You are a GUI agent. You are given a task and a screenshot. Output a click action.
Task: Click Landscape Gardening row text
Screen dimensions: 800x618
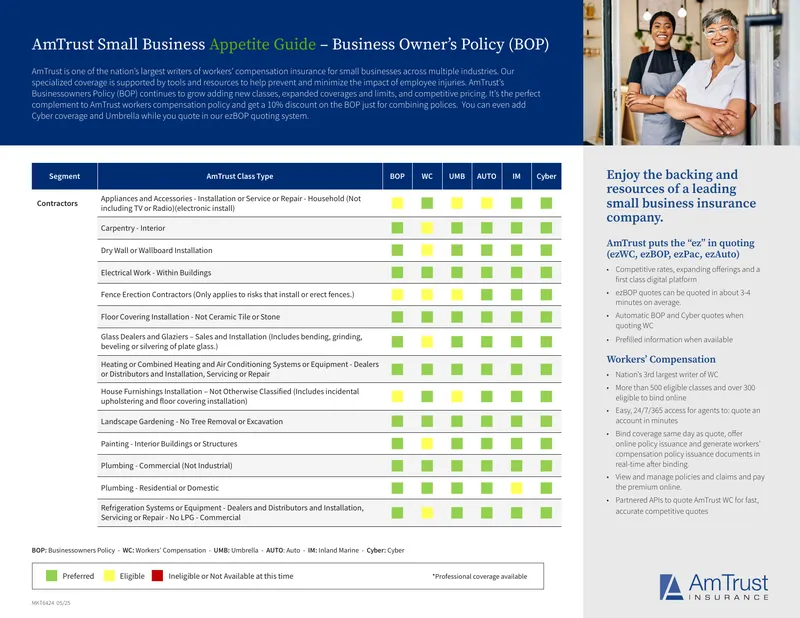(191, 422)
